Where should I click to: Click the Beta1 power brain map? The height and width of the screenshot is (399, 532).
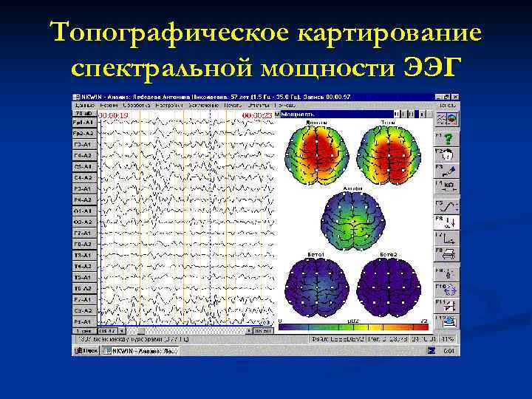(316, 287)
